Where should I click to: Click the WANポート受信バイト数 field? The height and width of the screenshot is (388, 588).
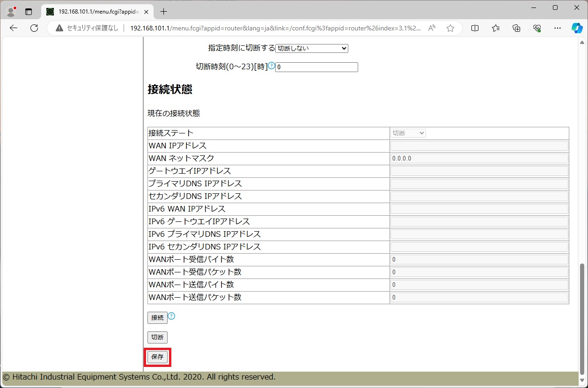(x=479, y=260)
